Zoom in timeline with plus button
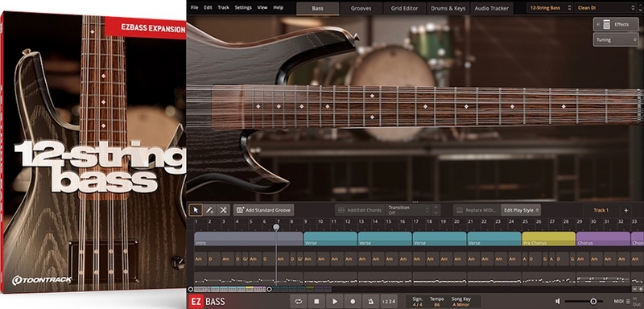The image size is (644, 309). [640, 290]
